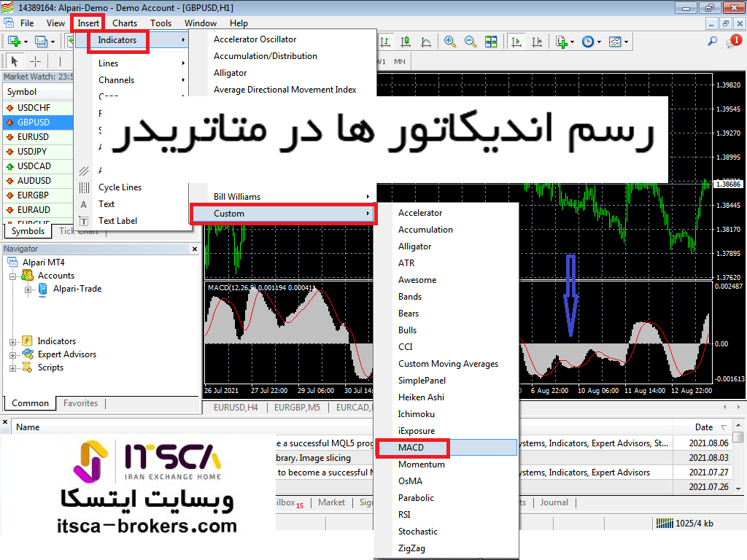Collapse the Accounts tree node
Image resolution: width=747 pixels, height=560 pixels.
click(12, 276)
